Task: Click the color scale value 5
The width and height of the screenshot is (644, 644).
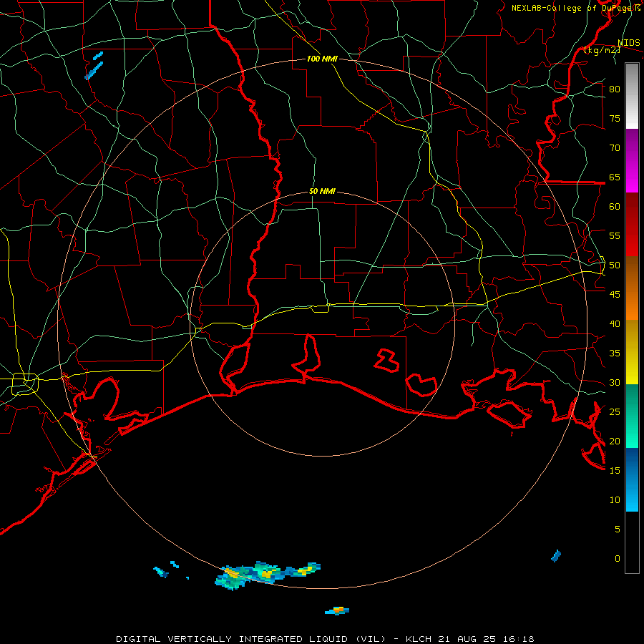Action: (617, 529)
